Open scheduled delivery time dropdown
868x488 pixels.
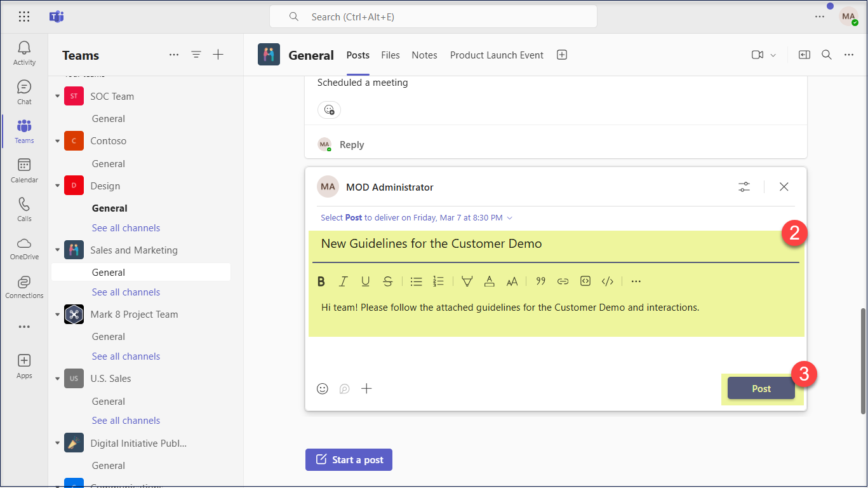coord(509,218)
